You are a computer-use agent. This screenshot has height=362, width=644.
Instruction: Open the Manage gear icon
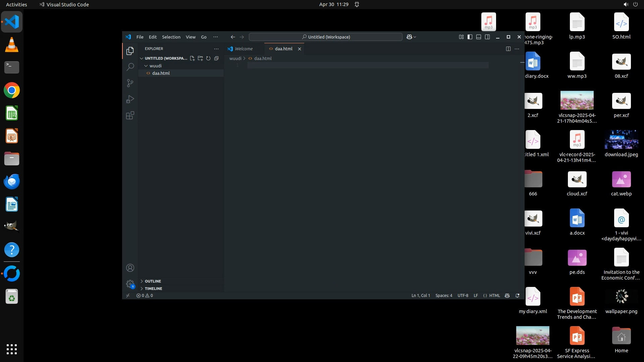click(130, 284)
